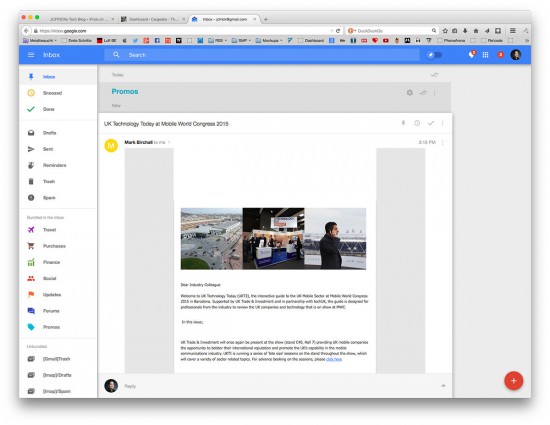The image size is (550, 425).
Task: Click the email banner photo collage
Action: pos(273,238)
